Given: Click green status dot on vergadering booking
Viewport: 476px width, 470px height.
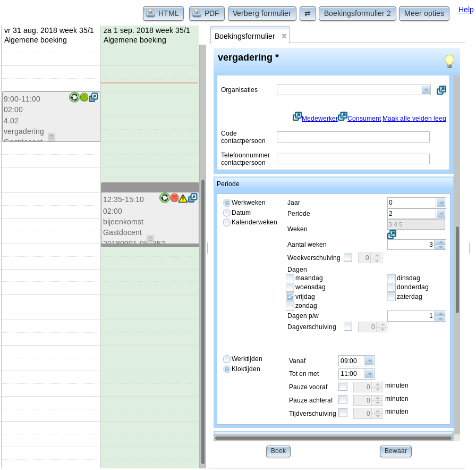Looking at the screenshot, I should point(84,97).
